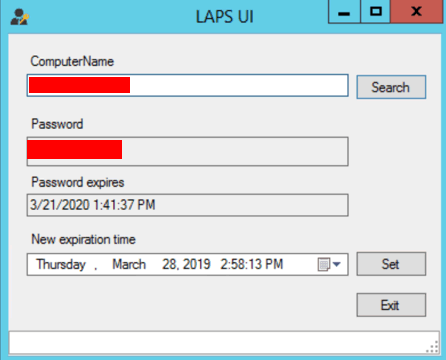Click the LAPS UI app icon in title bar
446x360 pixels.
point(20,17)
